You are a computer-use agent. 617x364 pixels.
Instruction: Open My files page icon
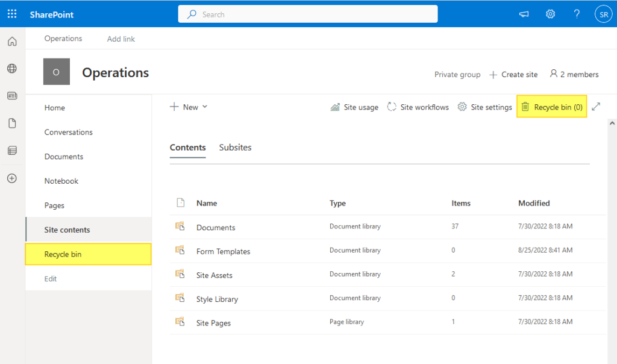click(12, 123)
